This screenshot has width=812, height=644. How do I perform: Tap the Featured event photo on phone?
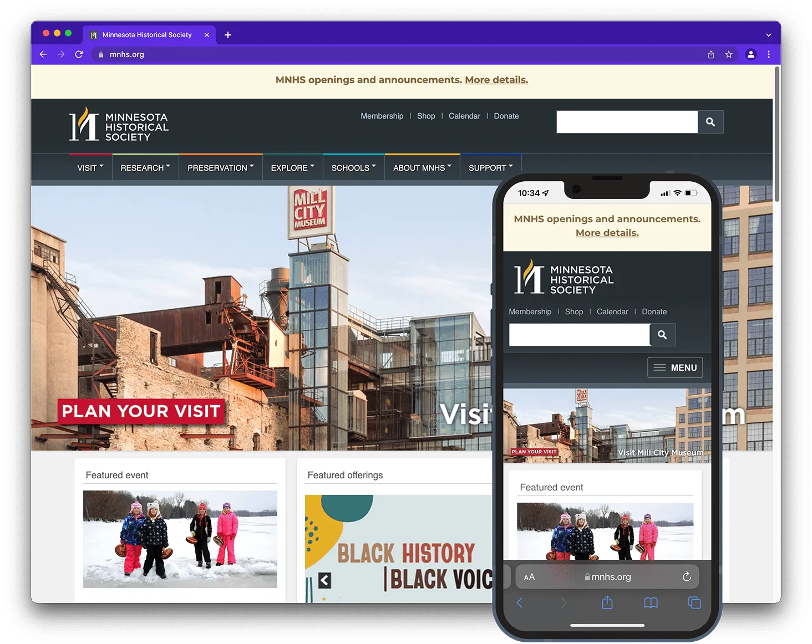605,531
